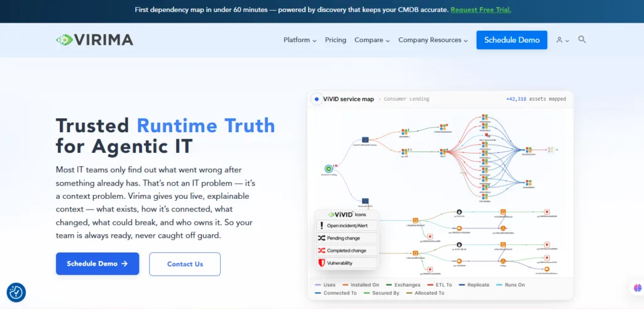Click the 'Consumer Lending' header label
The height and width of the screenshot is (309, 644).
click(x=406, y=99)
